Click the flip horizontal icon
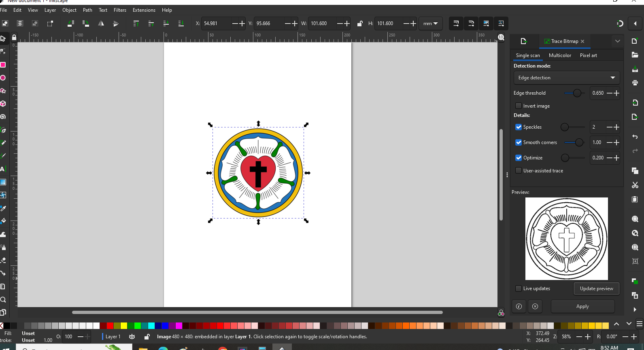The width and height of the screenshot is (644, 350). pos(101,24)
